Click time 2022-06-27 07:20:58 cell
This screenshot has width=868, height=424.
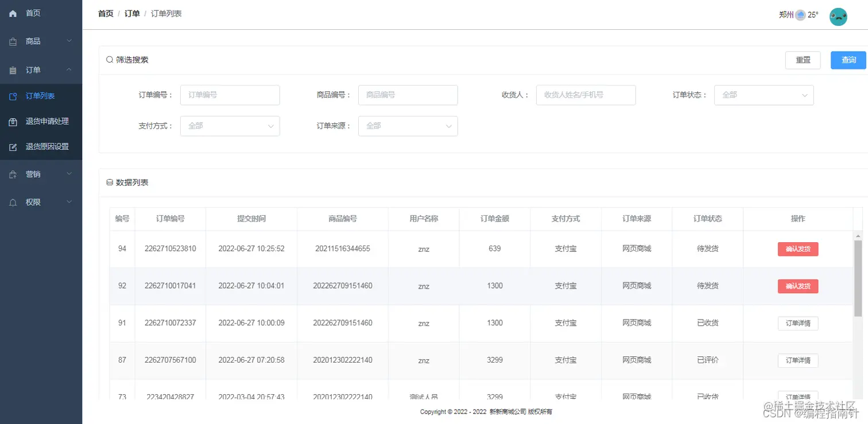[251, 360]
